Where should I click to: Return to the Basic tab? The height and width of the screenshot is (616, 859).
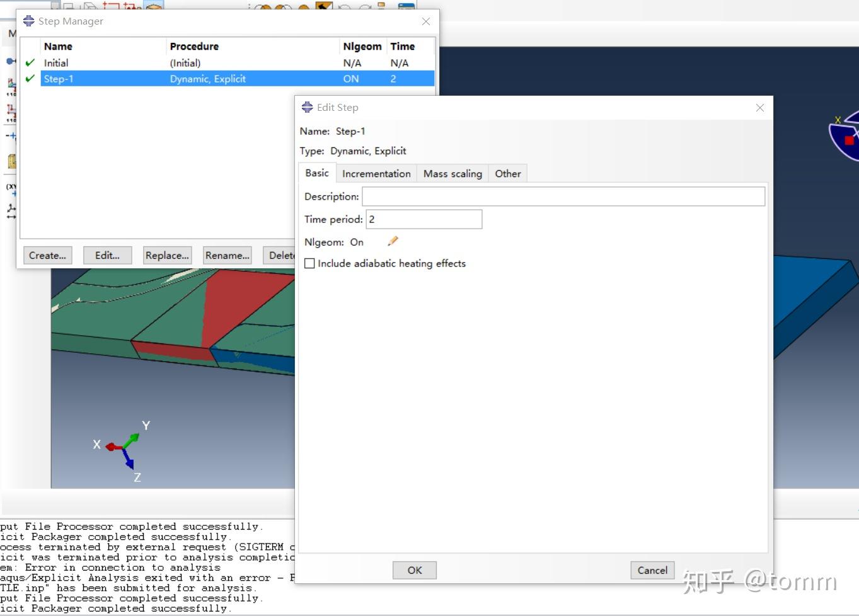(316, 173)
